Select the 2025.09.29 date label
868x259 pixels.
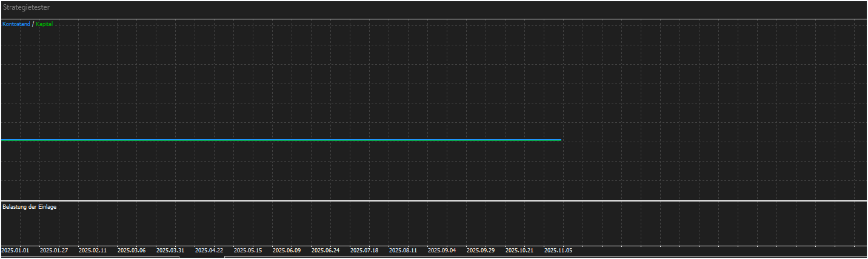(481, 250)
